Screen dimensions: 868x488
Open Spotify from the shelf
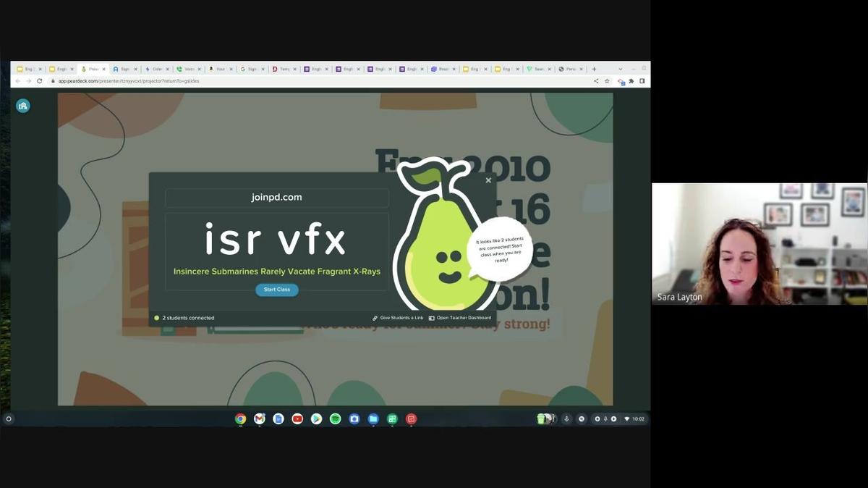[335, 418]
